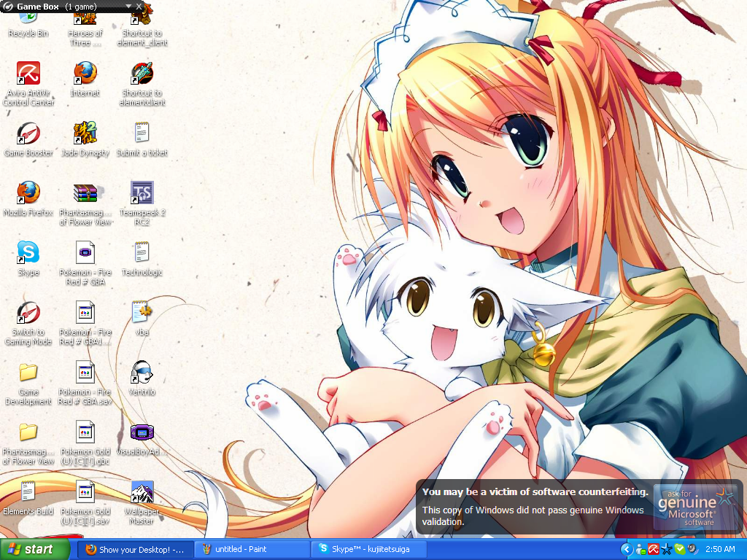The height and width of the screenshot is (560, 747).
Task: Select the Phantasmag of Flower View WinRAR archive
Action: pos(85,204)
